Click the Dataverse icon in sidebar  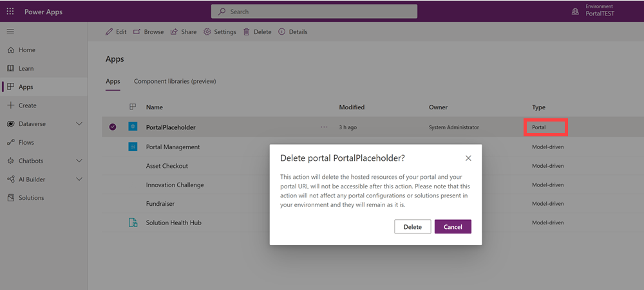(11, 123)
